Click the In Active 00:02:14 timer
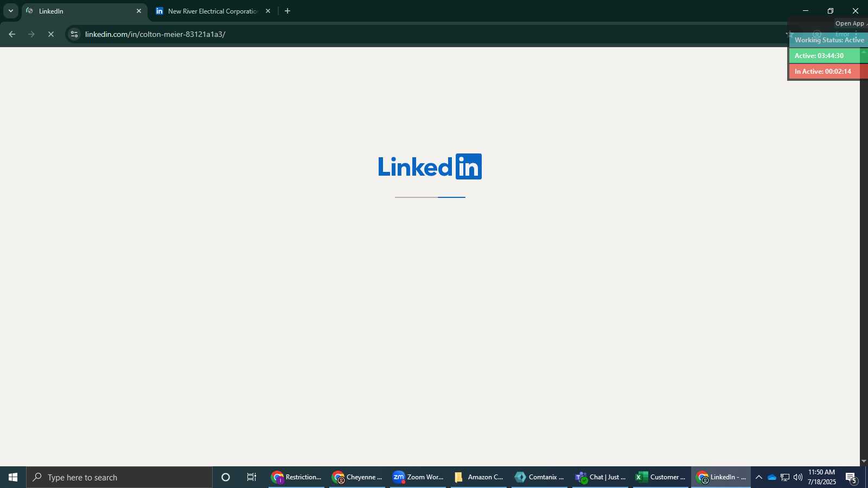 pyautogui.click(x=828, y=71)
